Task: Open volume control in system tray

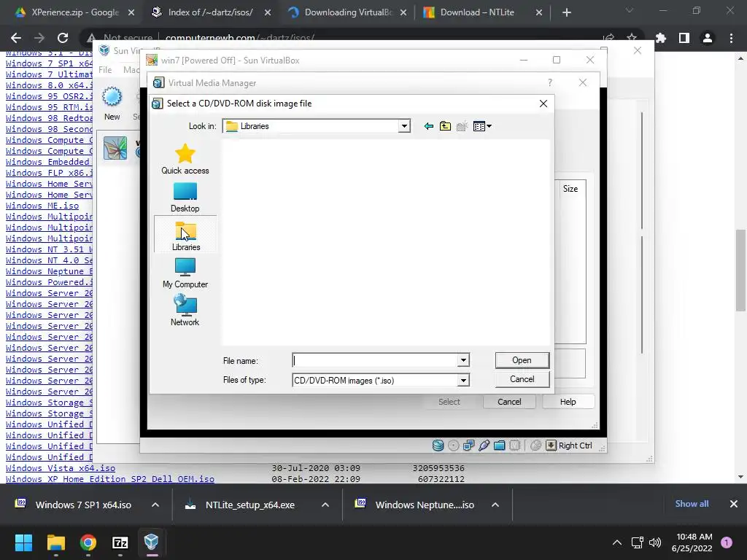Action: click(x=655, y=542)
